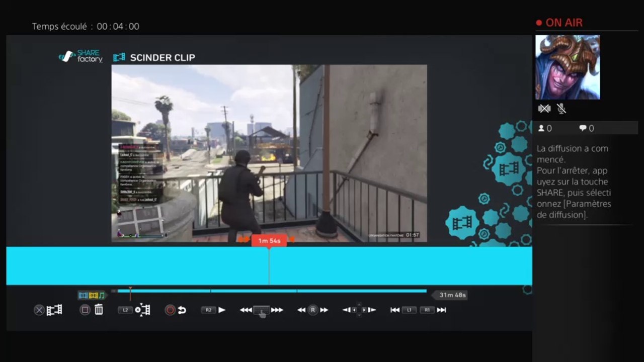The width and height of the screenshot is (644, 362).
Task: Click the thin cyan project overview bar
Action: (x=272, y=291)
